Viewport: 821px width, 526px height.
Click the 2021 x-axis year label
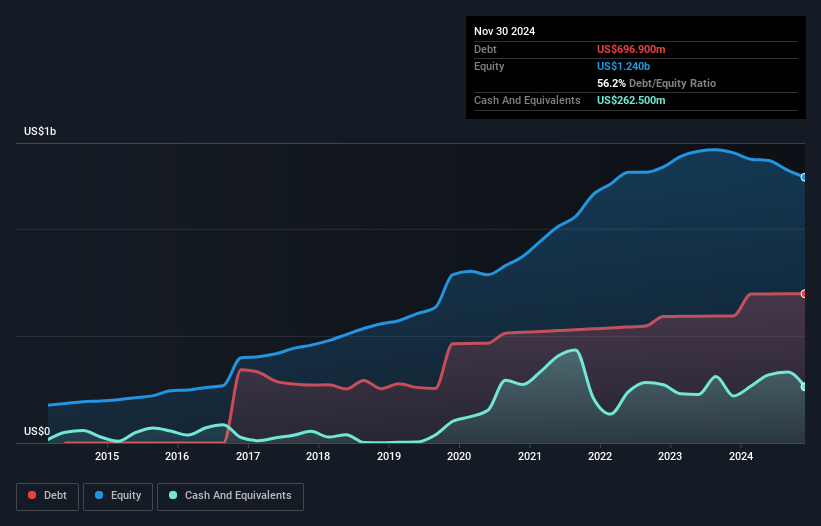click(x=529, y=456)
